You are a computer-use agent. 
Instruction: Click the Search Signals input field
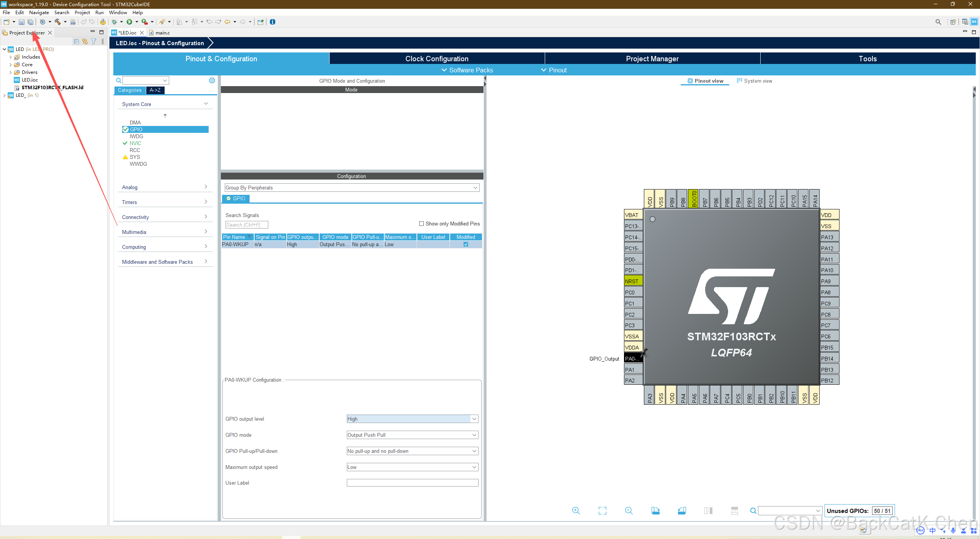[x=247, y=225]
